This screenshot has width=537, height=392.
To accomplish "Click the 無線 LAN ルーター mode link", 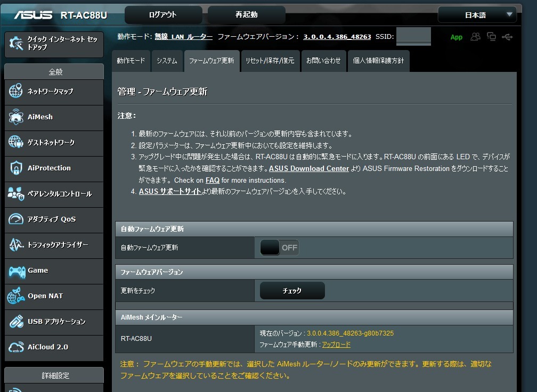I will 184,37.
